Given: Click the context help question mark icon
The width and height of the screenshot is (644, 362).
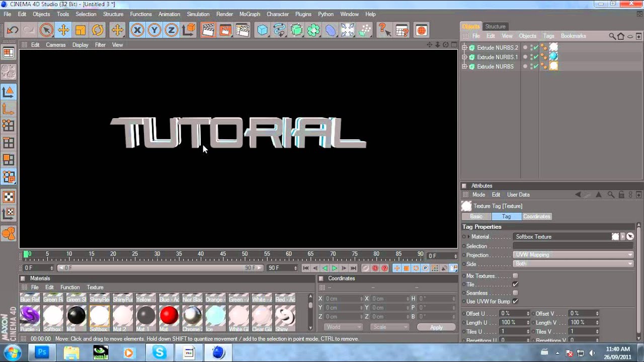Looking at the screenshot, I should pos(384,30).
